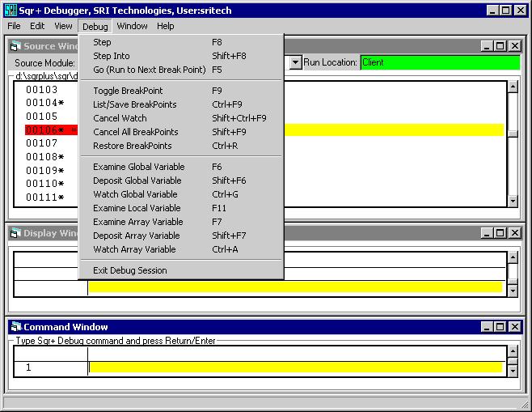Click the Display Window title bar icon
532x412 pixels.
(x=15, y=233)
